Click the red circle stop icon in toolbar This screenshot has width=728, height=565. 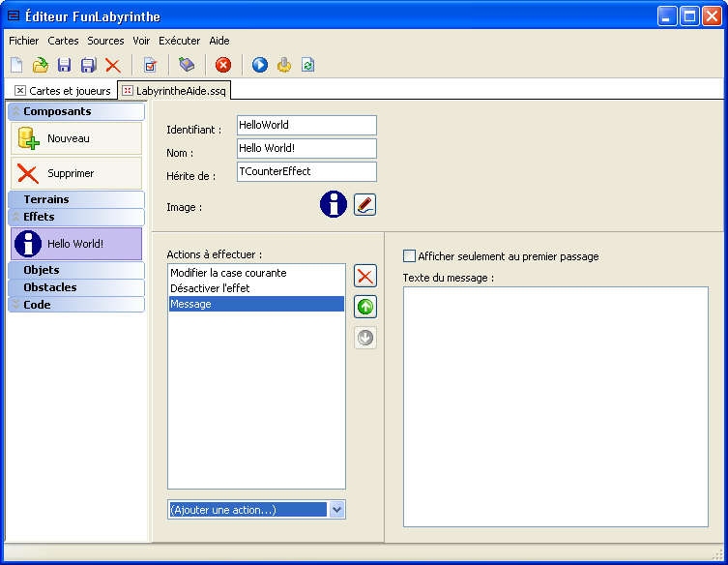[x=223, y=65]
